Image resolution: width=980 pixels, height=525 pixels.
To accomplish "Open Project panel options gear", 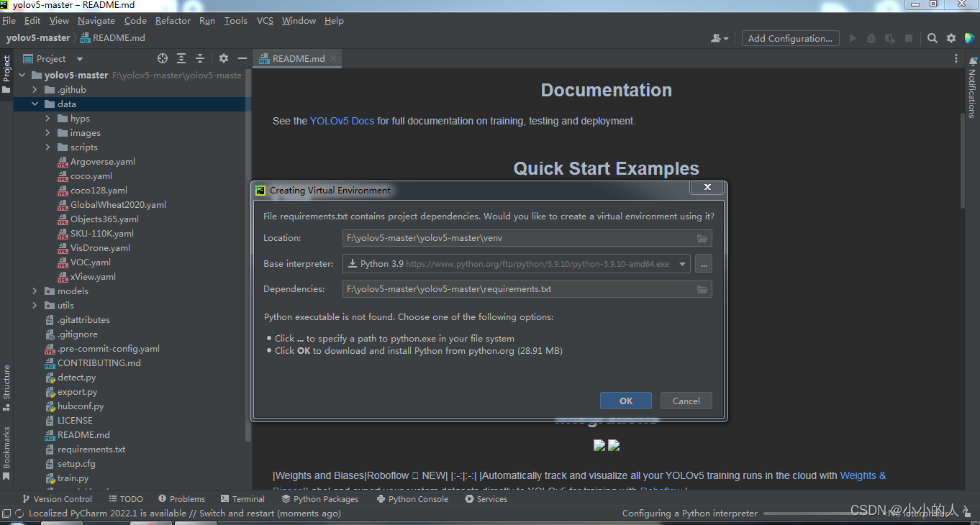I will coord(224,58).
